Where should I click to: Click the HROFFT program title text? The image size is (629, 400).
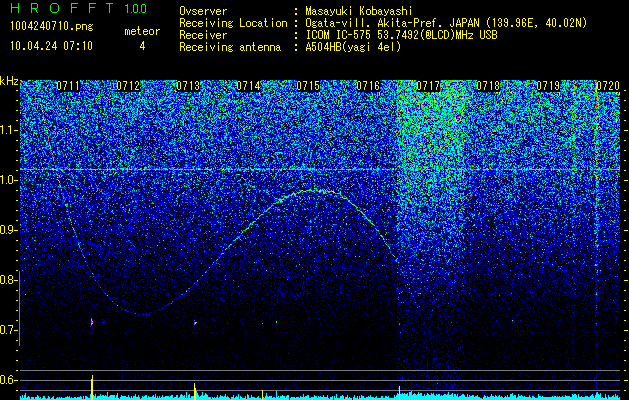click(x=63, y=8)
